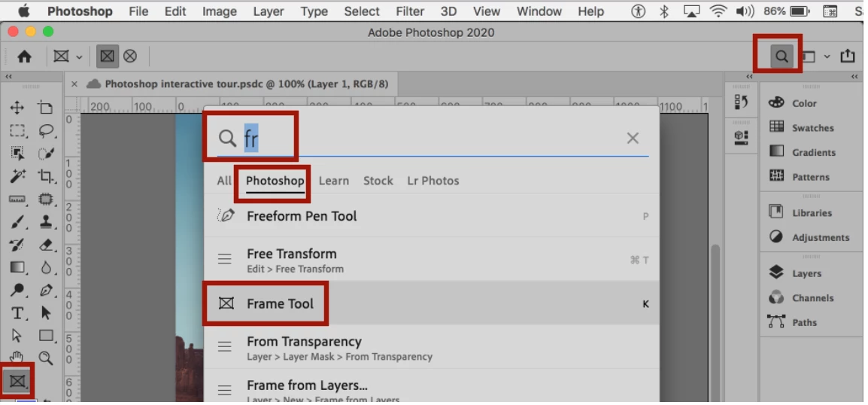Viewport: 868px width, 405px height.
Task: Switch to the Photoshop search tab
Action: click(x=275, y=181)
